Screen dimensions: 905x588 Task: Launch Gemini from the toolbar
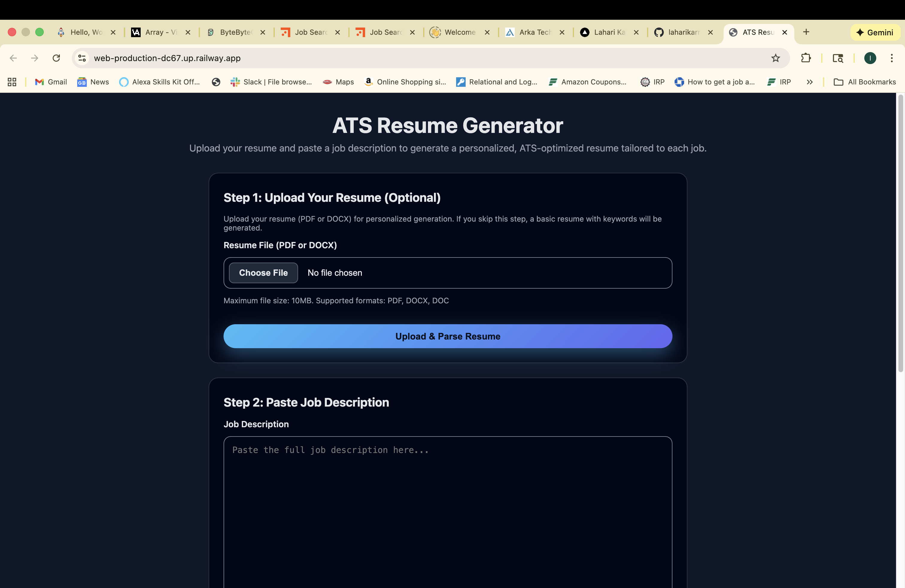[875, 32]
